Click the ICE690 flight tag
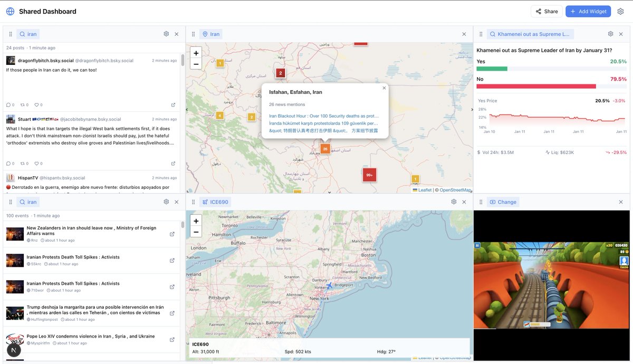 215,202
